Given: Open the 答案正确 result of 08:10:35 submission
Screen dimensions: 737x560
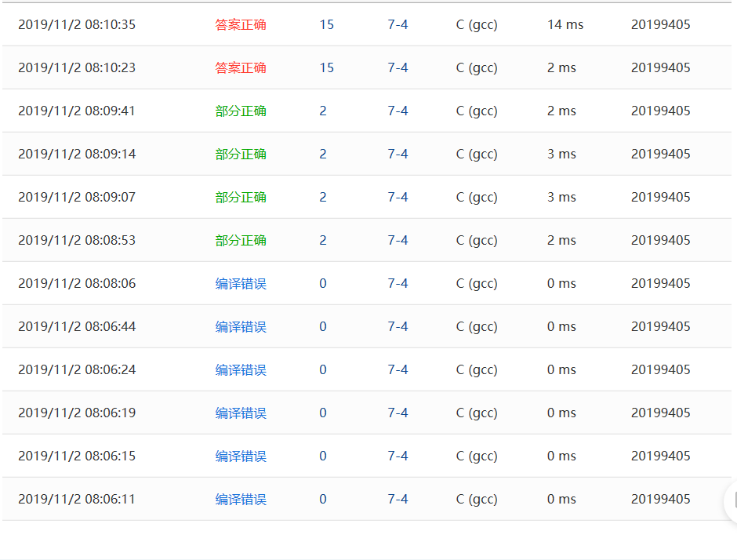Looking at the screenshot, I should [x=241, y=24].
